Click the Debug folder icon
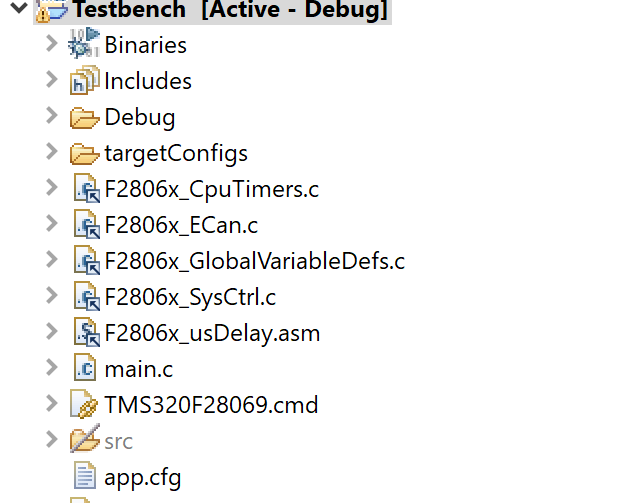Viewport: 617px width, 503px height. point(84,117)
